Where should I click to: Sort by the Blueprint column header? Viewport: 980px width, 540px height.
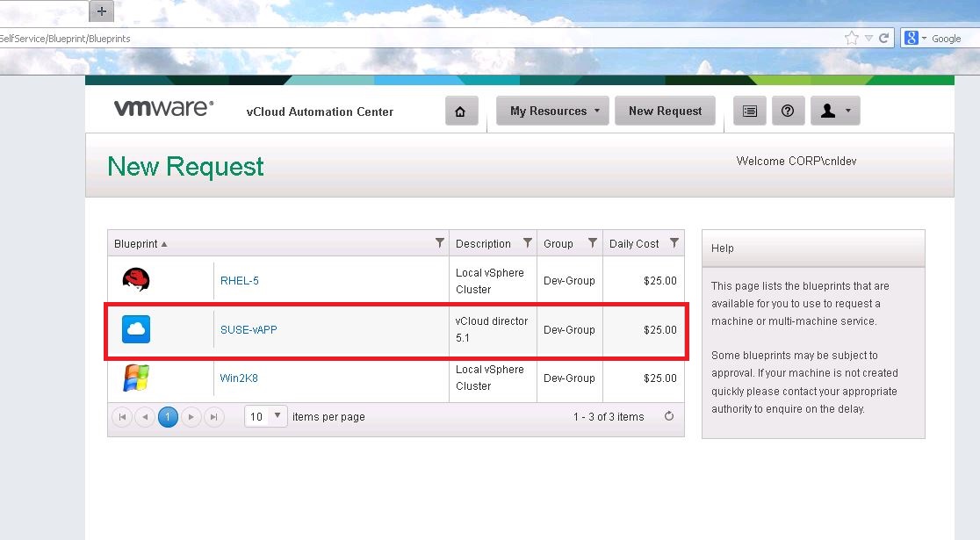(135, 244)
